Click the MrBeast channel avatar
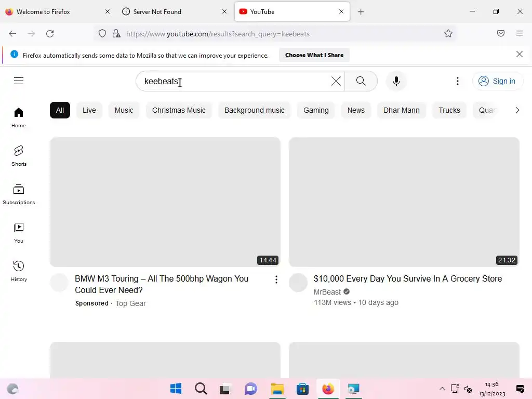The image size is (532, 399). coord(298,283)
